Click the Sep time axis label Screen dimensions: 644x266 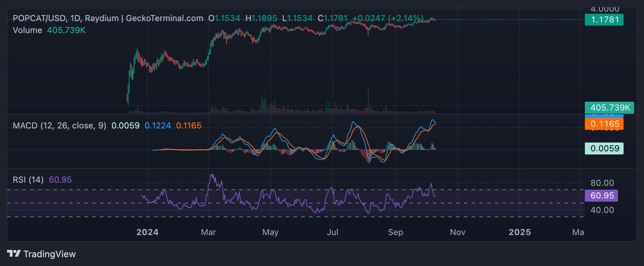[396, 232]
